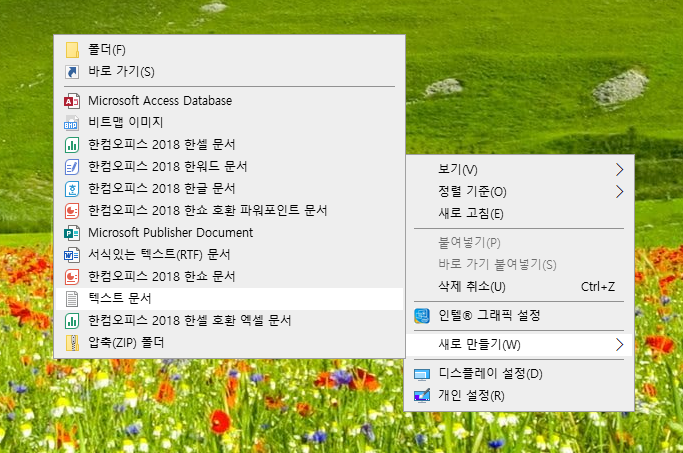This screenshot has width=683, height=453.
Task: Open the 정렬 기준(O) menu entry
Action: coord(518,191)
